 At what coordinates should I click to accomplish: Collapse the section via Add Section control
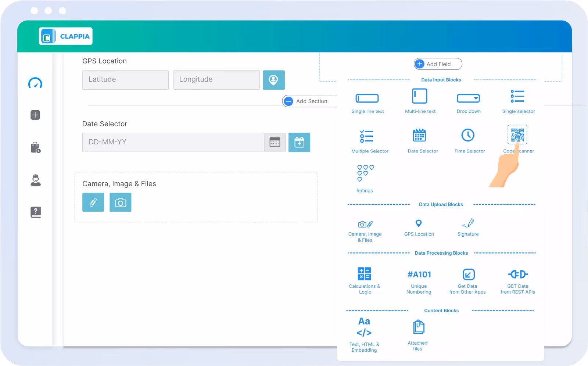(x=288, y=101)
